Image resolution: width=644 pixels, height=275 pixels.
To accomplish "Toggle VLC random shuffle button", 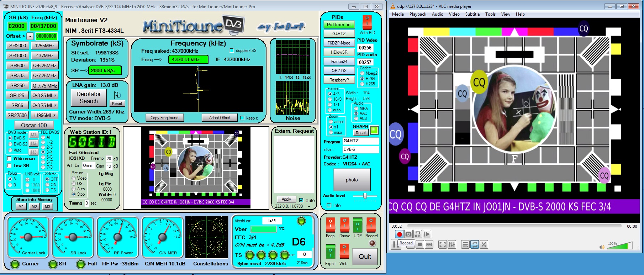I will (484, 244).
